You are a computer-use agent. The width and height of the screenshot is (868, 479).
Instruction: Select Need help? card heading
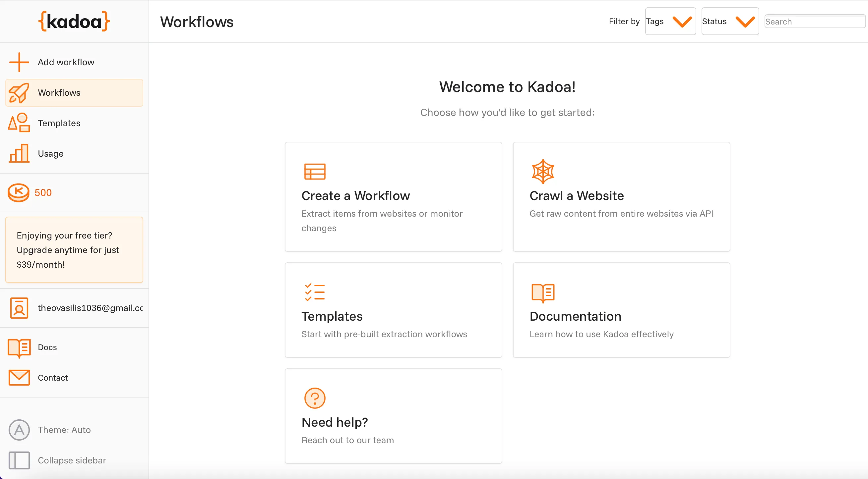point(334,422)
